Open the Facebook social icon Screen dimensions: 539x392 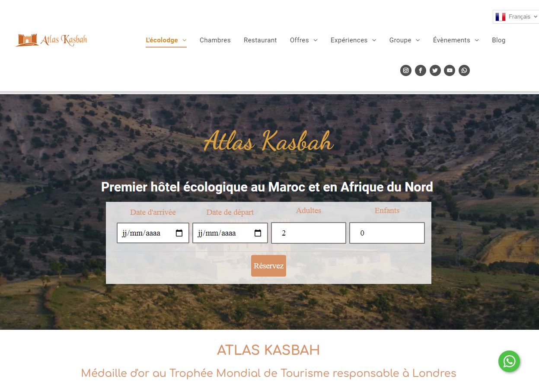421,70
